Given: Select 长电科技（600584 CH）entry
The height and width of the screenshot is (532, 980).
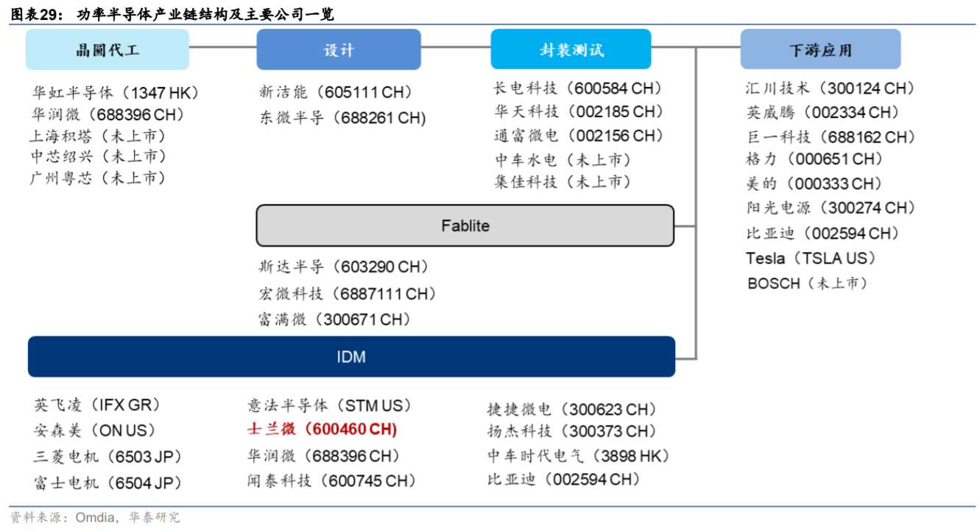Looking at the screenshot, I should pyautogui.click(x=579, y=88).
